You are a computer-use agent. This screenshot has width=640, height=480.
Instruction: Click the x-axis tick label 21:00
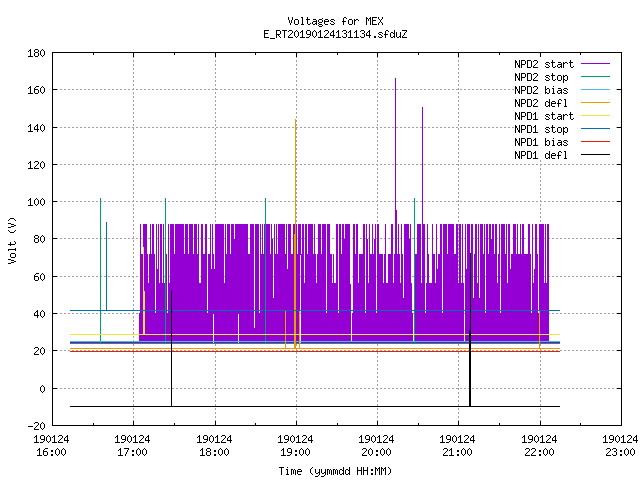point(457,453)
